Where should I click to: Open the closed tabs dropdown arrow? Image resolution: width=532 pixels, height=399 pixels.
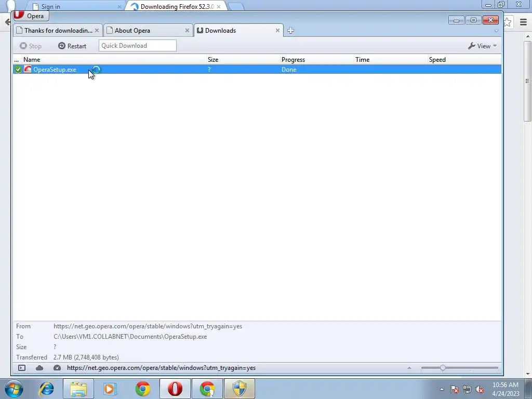click(x=496, y=31)
